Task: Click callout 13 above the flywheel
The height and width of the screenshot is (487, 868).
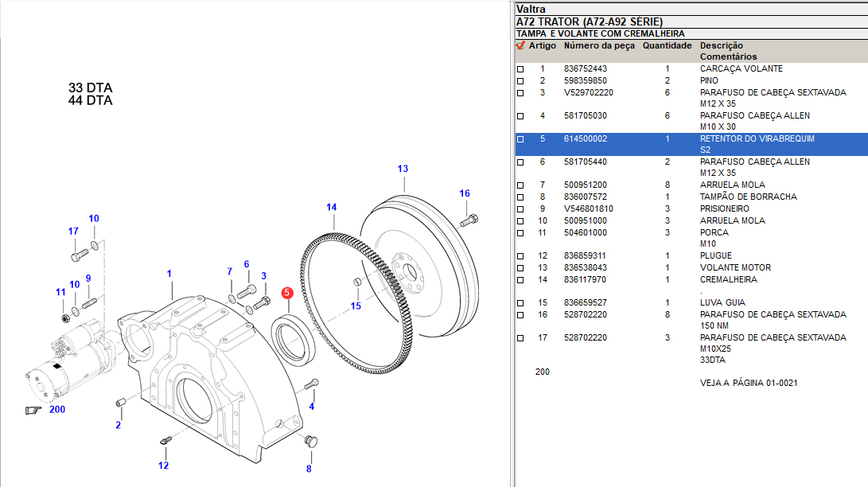Action: tap(403, 169)
